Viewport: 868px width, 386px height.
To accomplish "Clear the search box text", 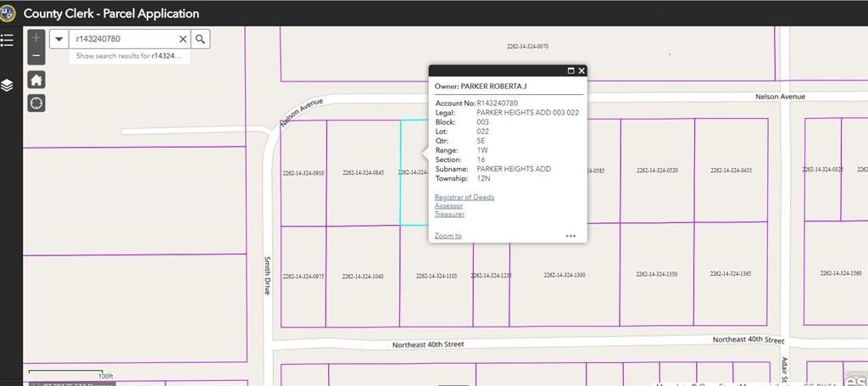I will coord(182,39).
